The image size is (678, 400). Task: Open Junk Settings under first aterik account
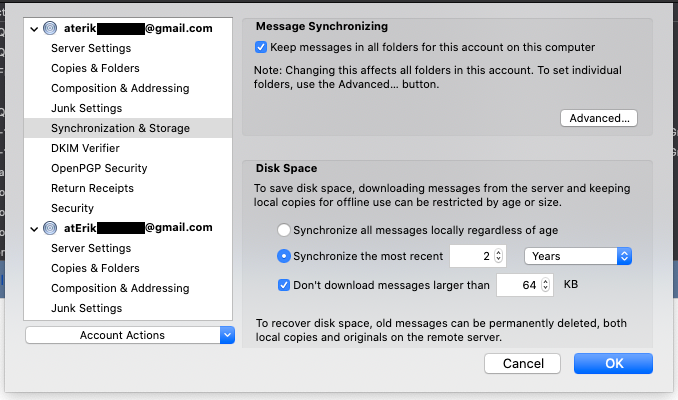(86, 108)
